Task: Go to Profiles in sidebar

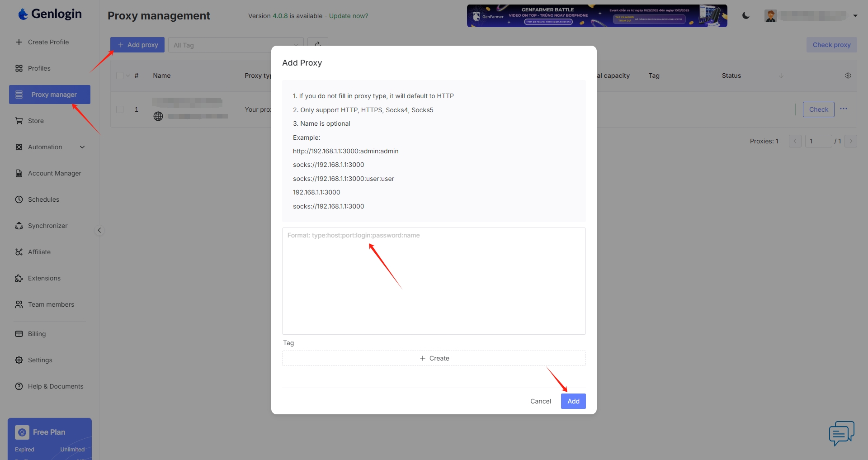Action: pos(39,68)
